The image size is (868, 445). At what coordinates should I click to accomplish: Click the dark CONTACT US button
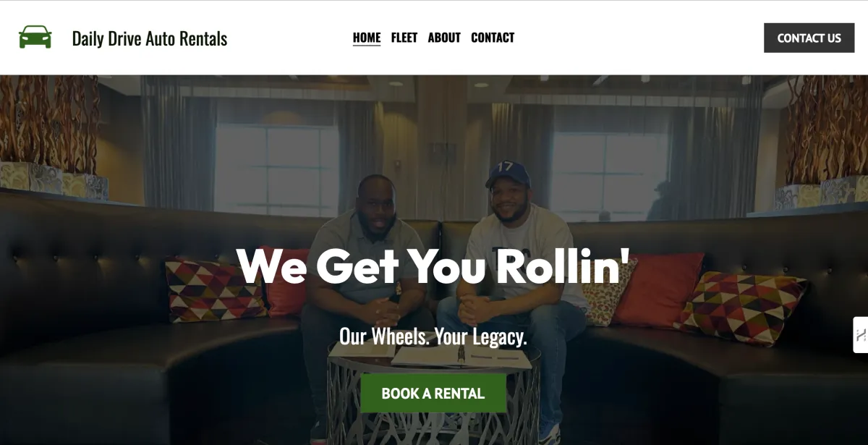809,38
